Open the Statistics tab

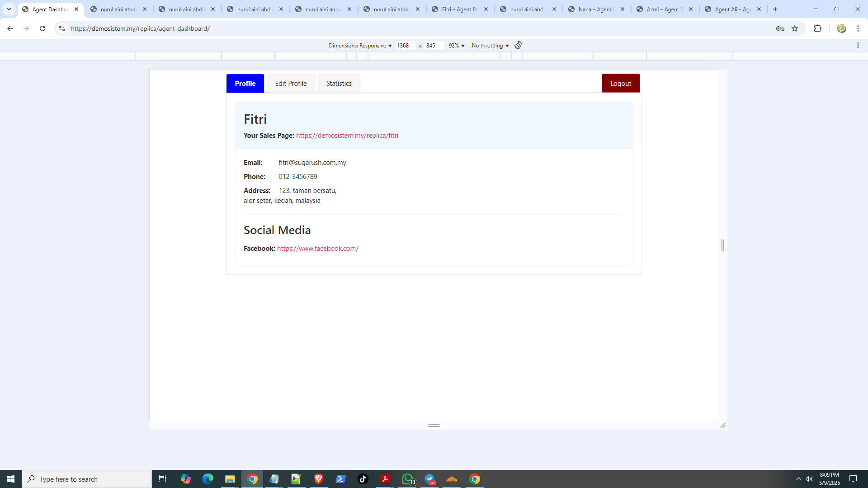point(339,84)
